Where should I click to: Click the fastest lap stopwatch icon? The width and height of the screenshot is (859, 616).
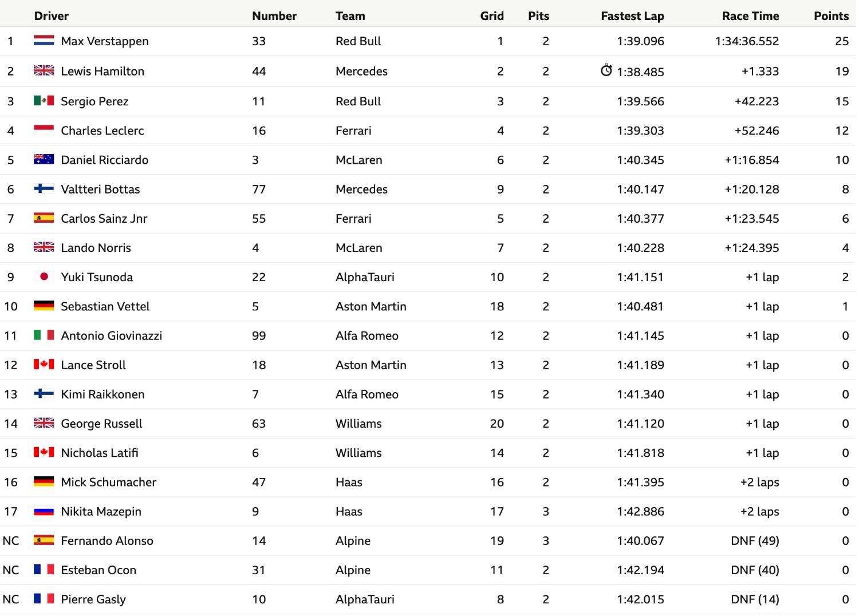click(606, 70)
